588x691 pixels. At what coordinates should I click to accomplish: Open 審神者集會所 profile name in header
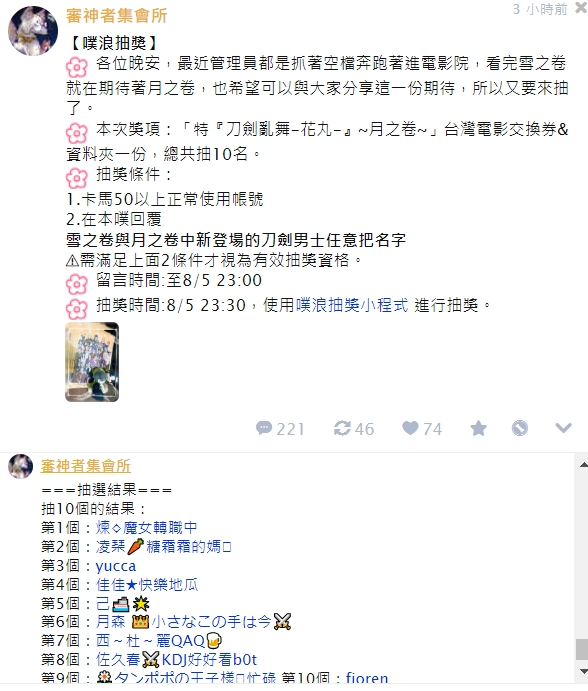117,16
